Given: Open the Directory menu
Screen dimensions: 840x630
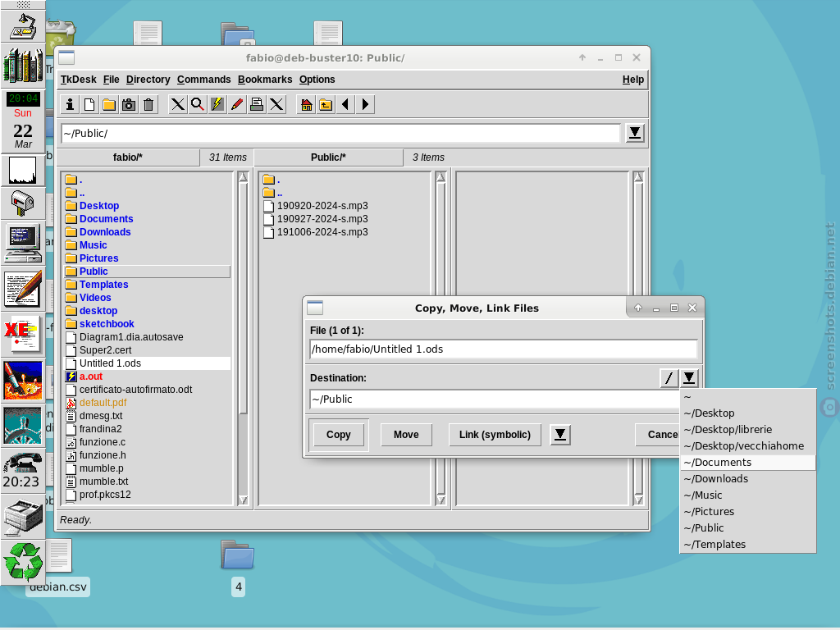Looking at the screenshot, I should pos(148,80).
